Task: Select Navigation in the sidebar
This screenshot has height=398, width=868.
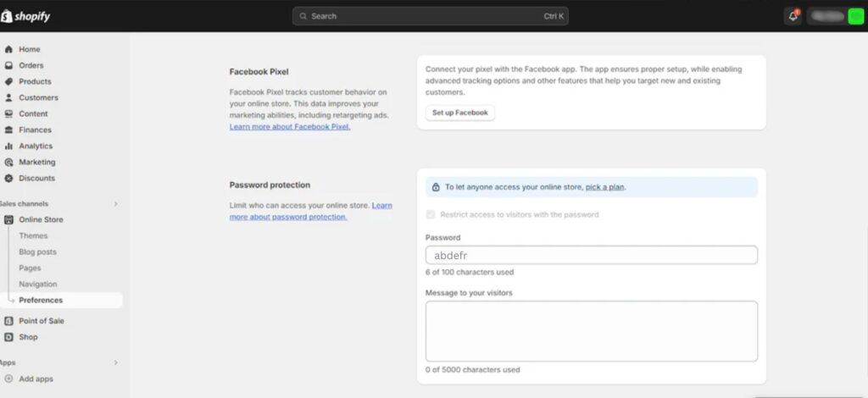Action: coord(38,284)
